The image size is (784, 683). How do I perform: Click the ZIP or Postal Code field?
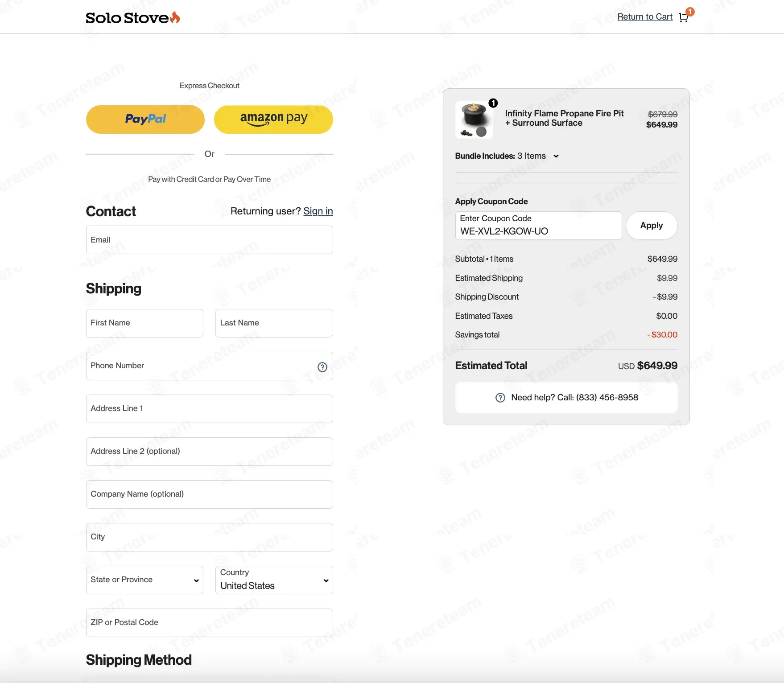[210, 623]
